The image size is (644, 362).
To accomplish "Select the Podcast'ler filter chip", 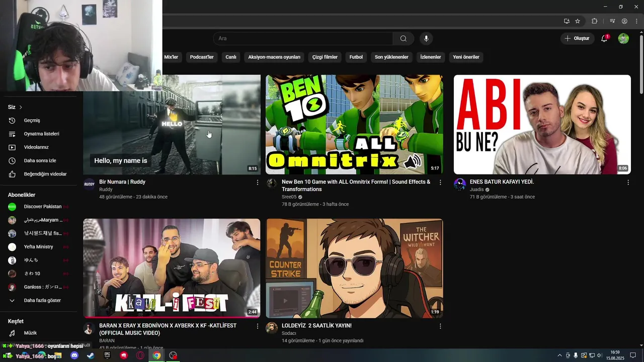I will [x=202, y=57].
